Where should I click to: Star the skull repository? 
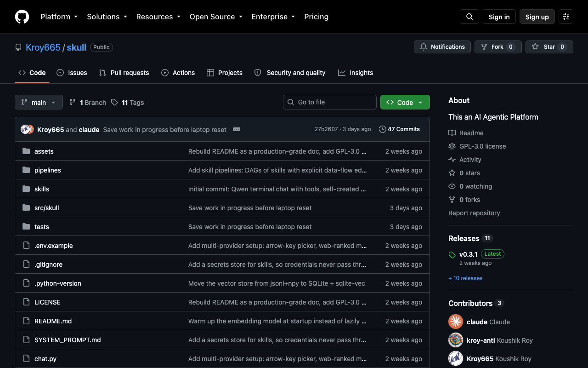coord(549,47)
